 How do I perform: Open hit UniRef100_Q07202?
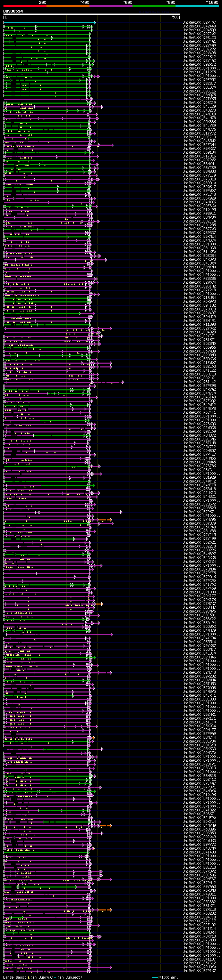(x=199, y=34)
